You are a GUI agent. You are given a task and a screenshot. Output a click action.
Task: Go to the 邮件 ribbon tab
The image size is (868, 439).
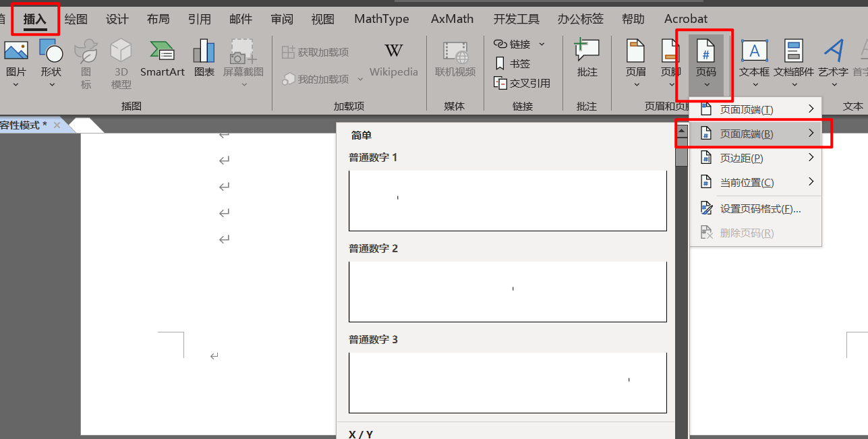pyautogui.click(x=241, y=19)
